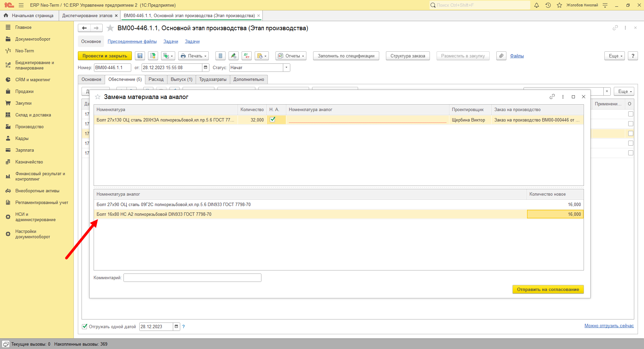Select the Болт 27х90 ОЦ analog row
The height and width of the screenshot is (349, 644).
(x=339, y=204)
